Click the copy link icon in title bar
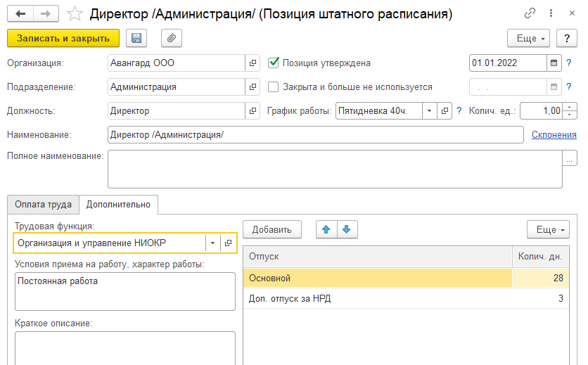The height and width of the screenshot is (365, 588). (530, 13)
